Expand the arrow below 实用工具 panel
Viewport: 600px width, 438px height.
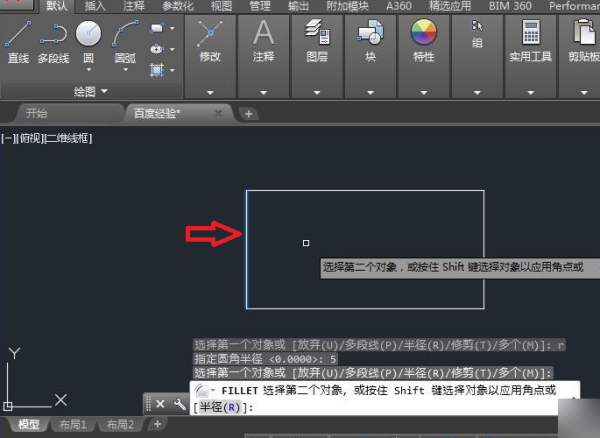530,93
